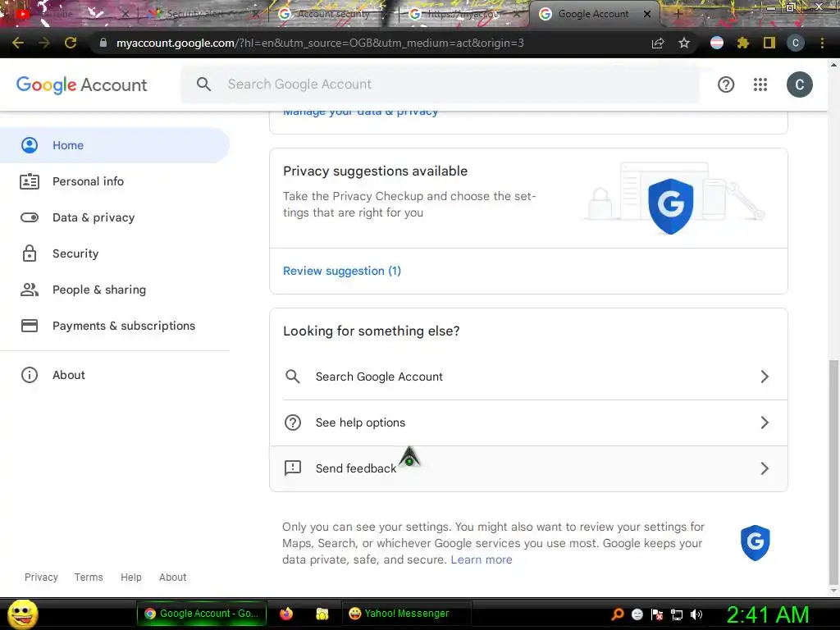840x630 pixels.
Task: Click Search Google Account row text
Action: (379, 377)
